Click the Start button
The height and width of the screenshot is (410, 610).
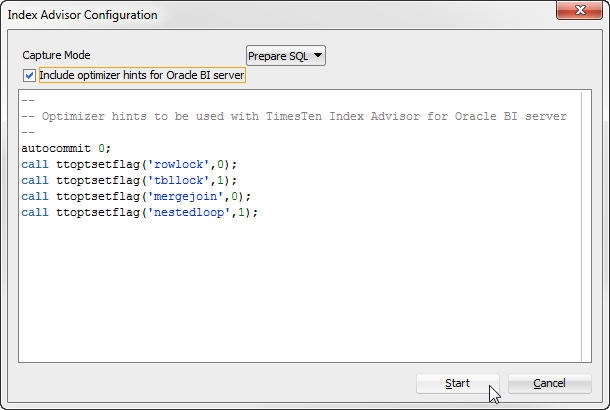pos(458,384)
